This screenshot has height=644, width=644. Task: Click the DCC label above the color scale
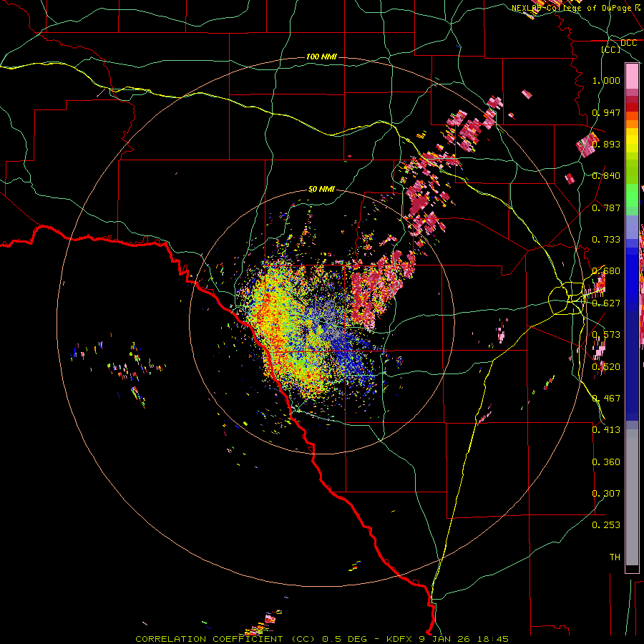[x=628, y=43]
